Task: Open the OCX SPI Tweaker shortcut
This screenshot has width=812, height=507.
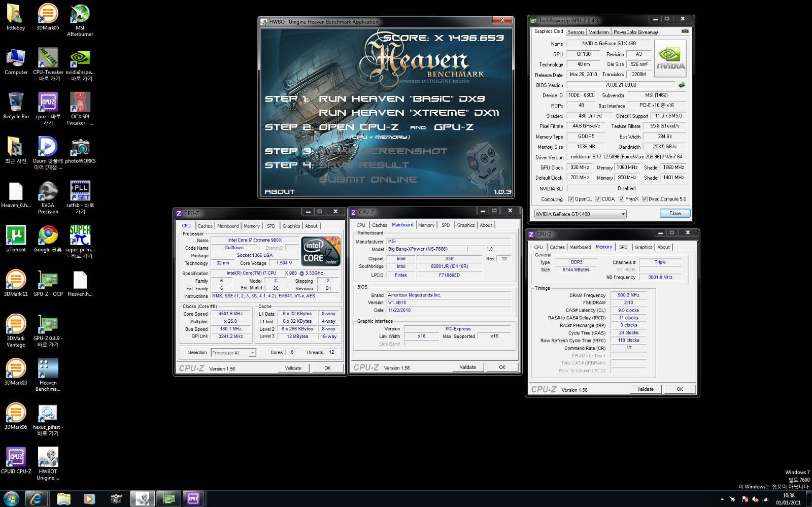Action: [80, 109]
